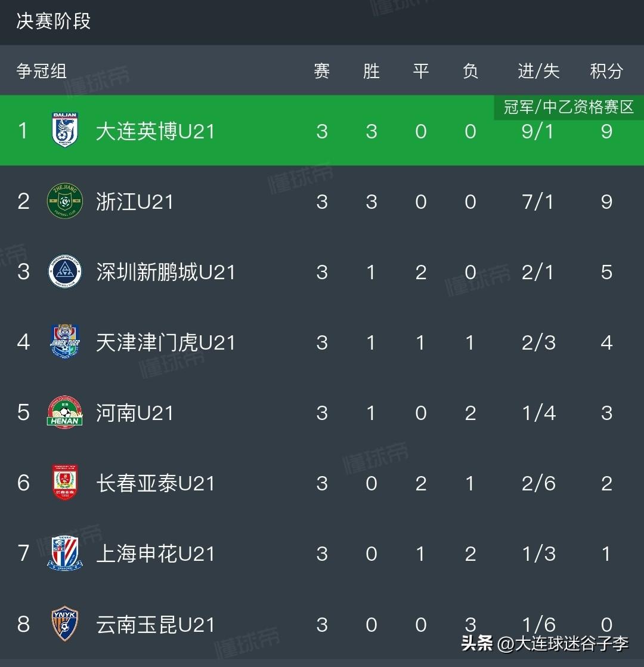Open team name 深圳新鹏城U21
The height and width of the screenshot is (667, 644).
point(165,272)
